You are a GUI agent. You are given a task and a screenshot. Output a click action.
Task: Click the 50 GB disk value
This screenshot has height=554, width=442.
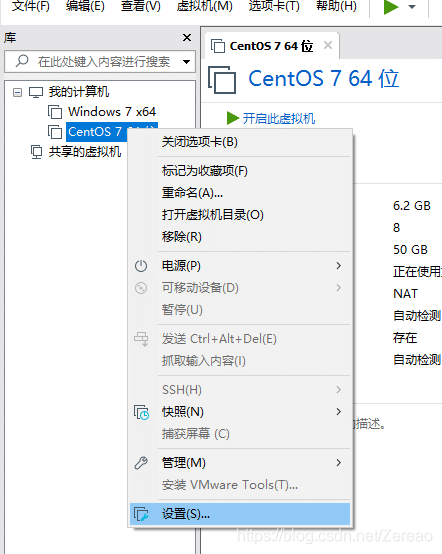(x=410, y=250)
